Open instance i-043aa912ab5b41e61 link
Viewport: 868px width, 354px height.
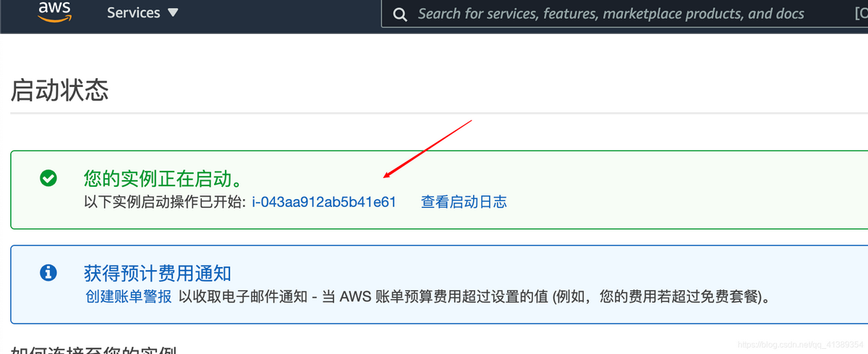pyautogui.click(x=324, y=202)
